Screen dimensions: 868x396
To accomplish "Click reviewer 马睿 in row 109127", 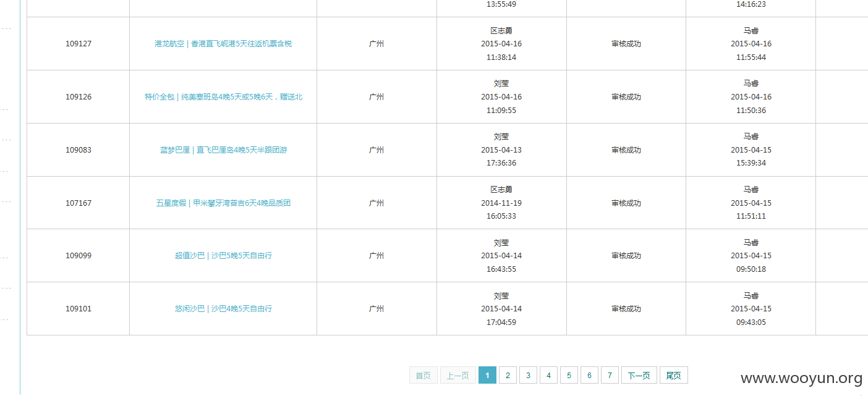I will point(751,31).
